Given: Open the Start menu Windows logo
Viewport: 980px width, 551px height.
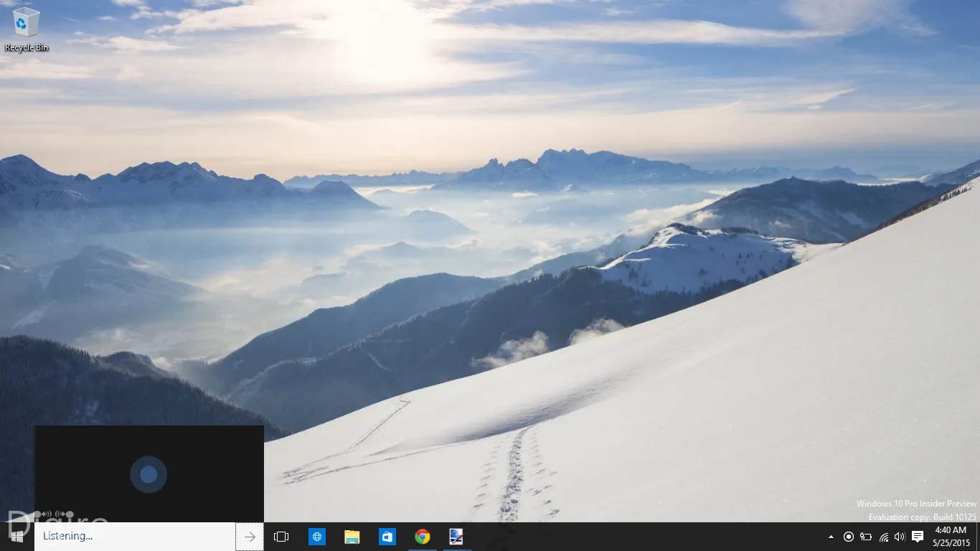Looking at the screenshot, I should coord(17,537).
